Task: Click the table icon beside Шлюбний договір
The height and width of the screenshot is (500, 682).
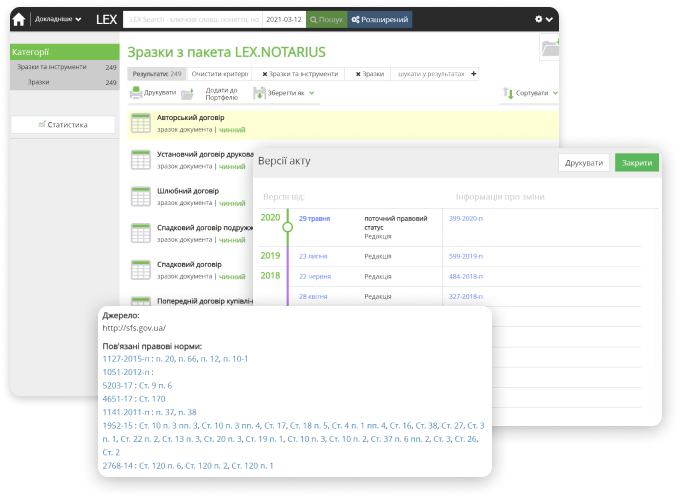Action: coord(140,197)
